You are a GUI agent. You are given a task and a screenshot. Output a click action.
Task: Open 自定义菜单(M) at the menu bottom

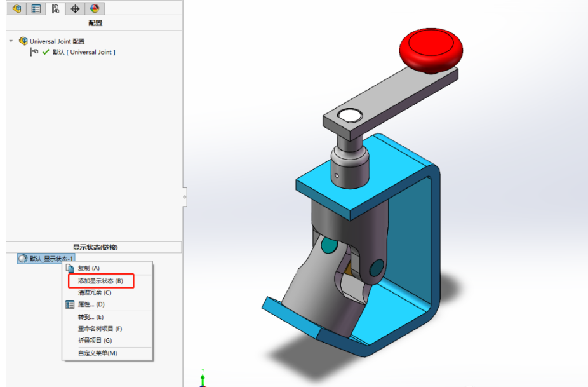tap(97, 353)
